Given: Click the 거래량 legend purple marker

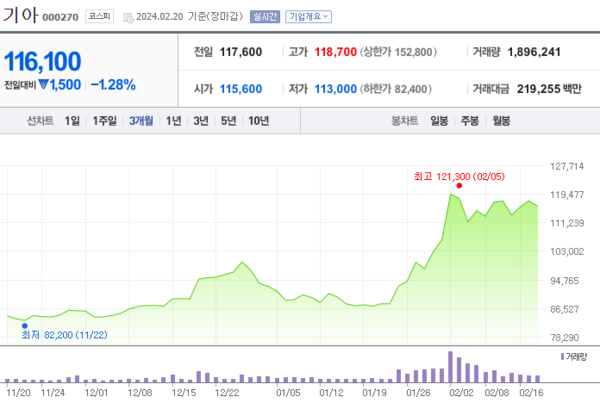Looking at the screenshot, I should pos(562,357).
